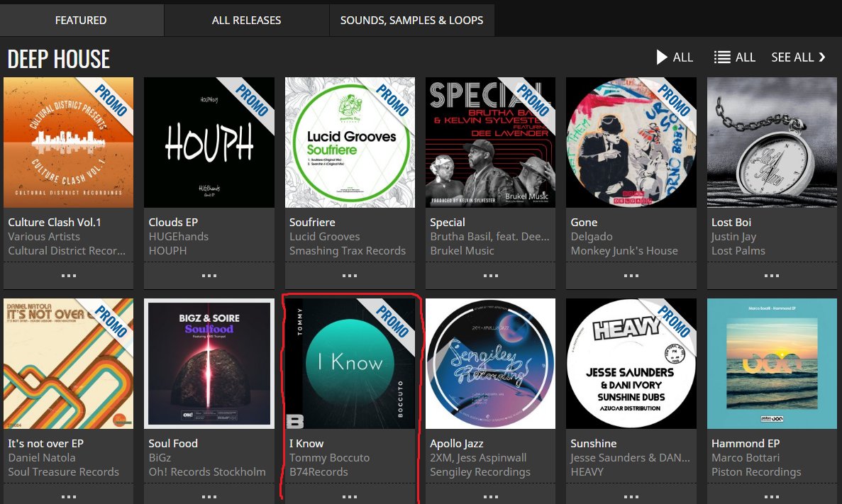Screen dimensions: 842x504
Task: Expand the ellipsis options under Soul Food
Action: 209,496
